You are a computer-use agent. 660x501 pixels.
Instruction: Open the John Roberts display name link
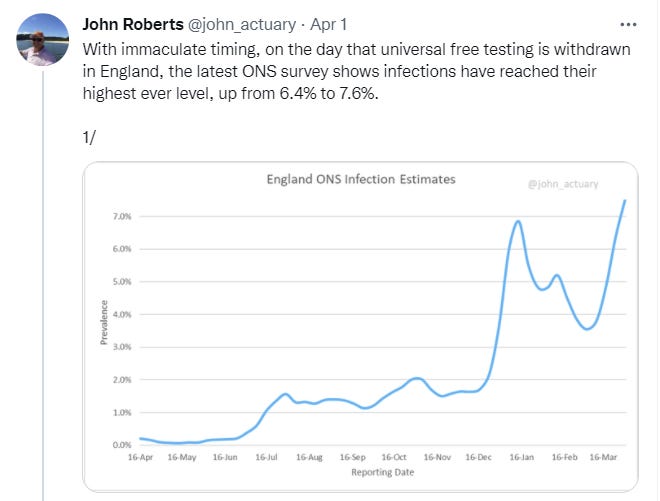tap(132, 24)
